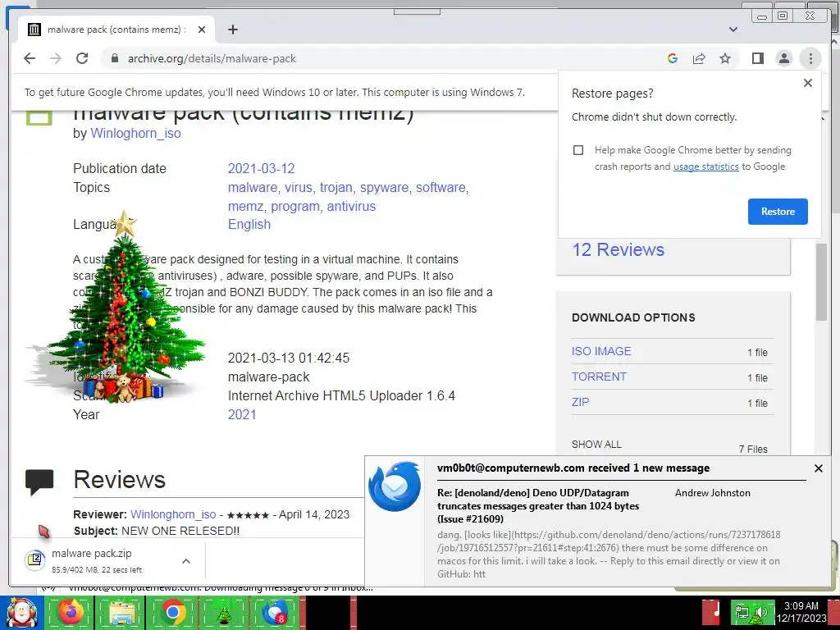Click the page vertical scrollbar thumb
Screen dimensions: 840x630
pyautogui.click(x=821, y=281)
